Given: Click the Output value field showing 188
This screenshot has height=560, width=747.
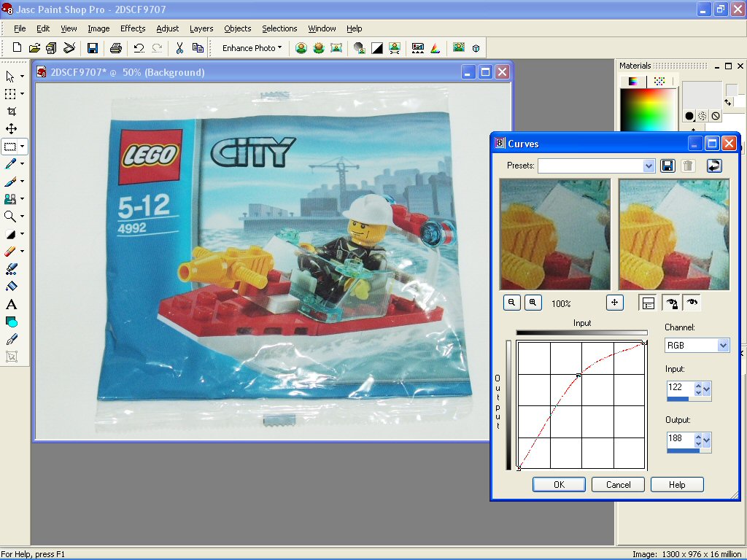Looking at the screenshot, I should pos(681,438).
